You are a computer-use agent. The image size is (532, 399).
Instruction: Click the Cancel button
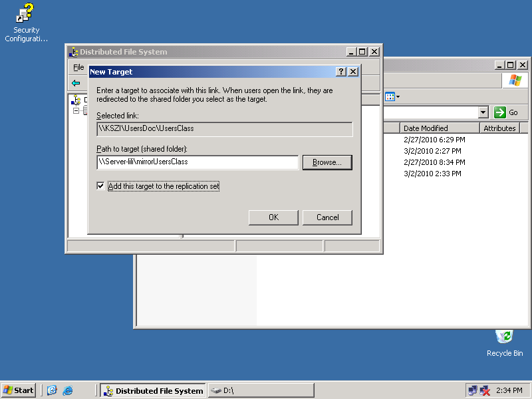click(327, 217)
